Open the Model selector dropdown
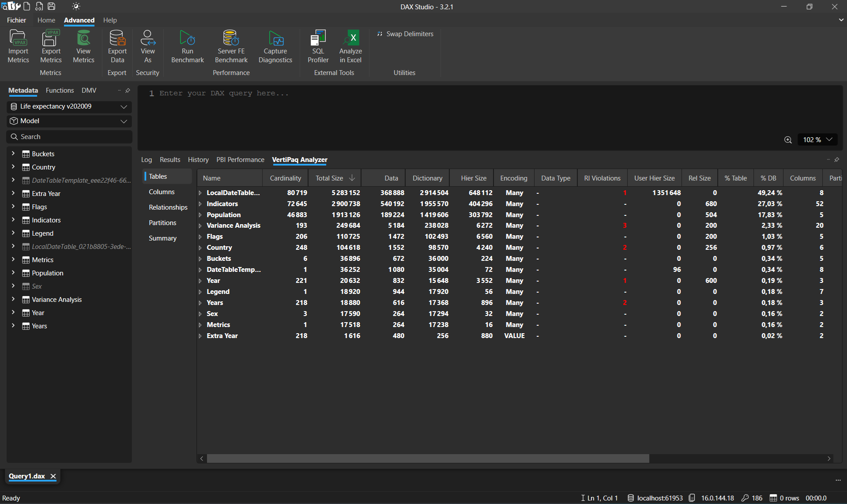Screen dimensions: 847x504 point(69,121)
